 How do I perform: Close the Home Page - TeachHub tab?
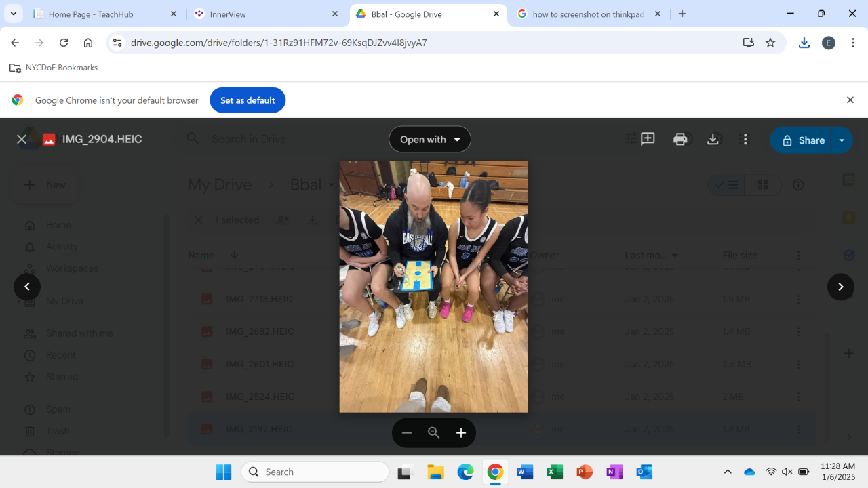click(x=174, y=14)
